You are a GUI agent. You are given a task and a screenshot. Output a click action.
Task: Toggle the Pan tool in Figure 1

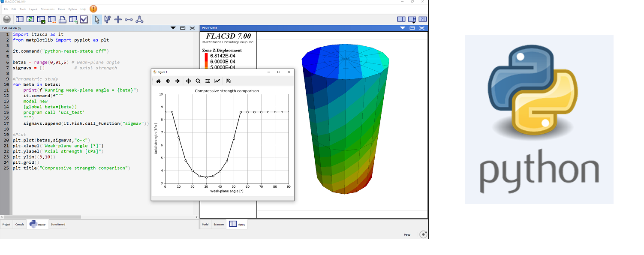pyautogui.click(x=188, y=81)
